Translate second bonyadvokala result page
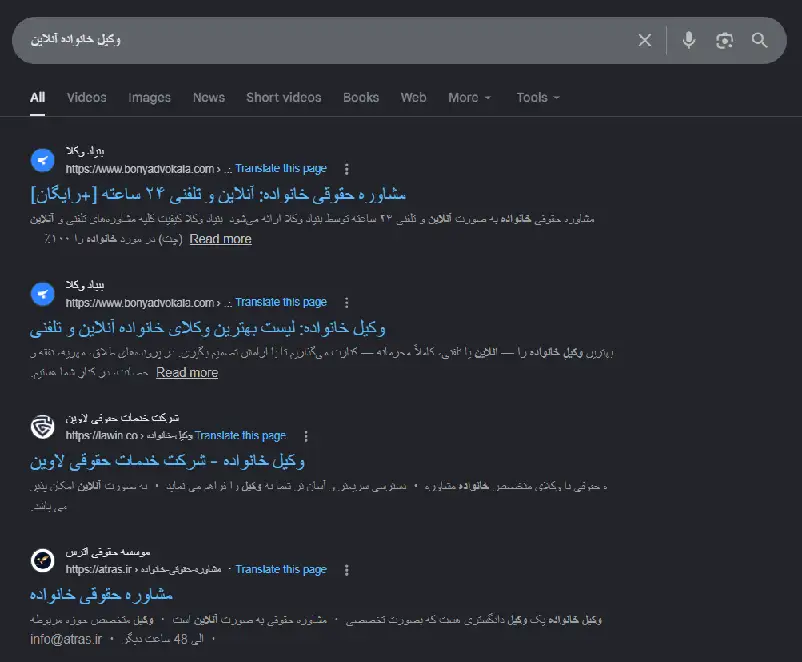Viewport: 802px width, 662px height. (x=281, y=302)
